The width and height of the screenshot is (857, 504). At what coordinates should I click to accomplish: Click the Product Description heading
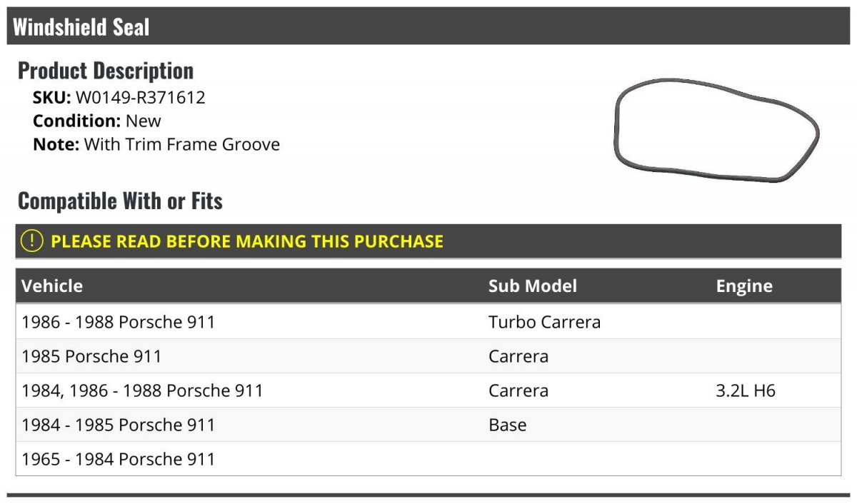click(106, 70)
